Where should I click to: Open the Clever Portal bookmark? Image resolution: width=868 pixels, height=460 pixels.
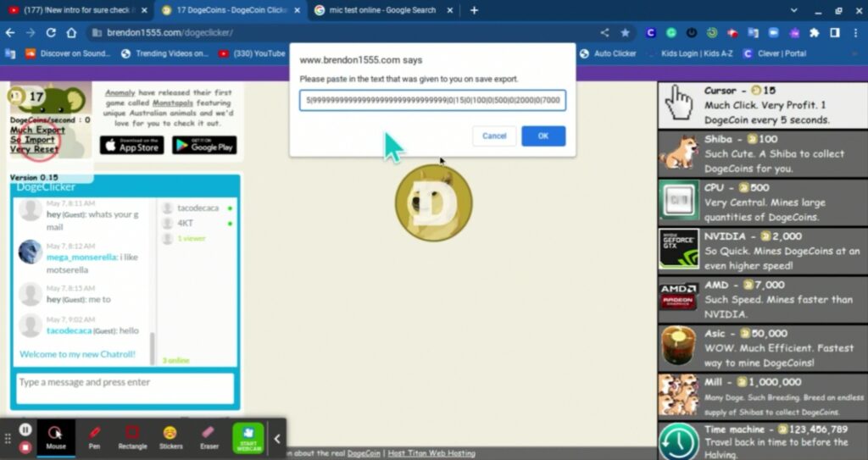tap(775, 53)
